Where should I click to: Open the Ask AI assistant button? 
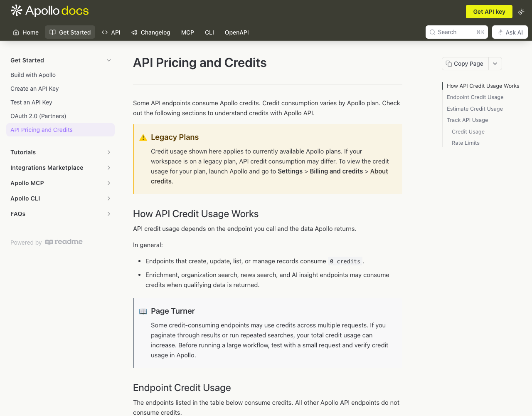tap(510, 32)
